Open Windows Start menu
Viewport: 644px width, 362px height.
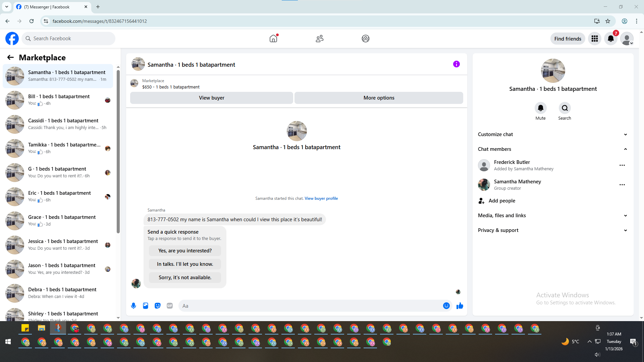tap(8, 342)
